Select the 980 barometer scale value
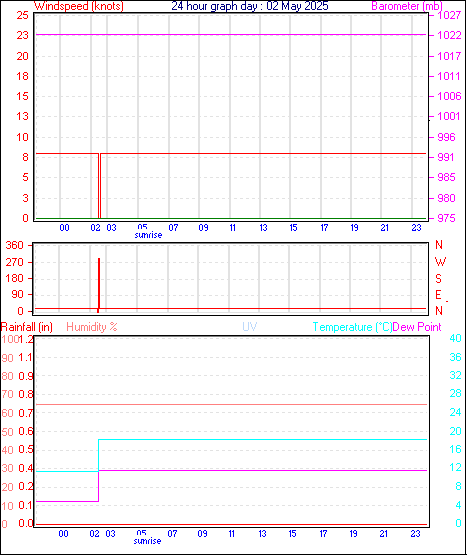This screenshot has width=467, height=559. [x=446, y=198]
